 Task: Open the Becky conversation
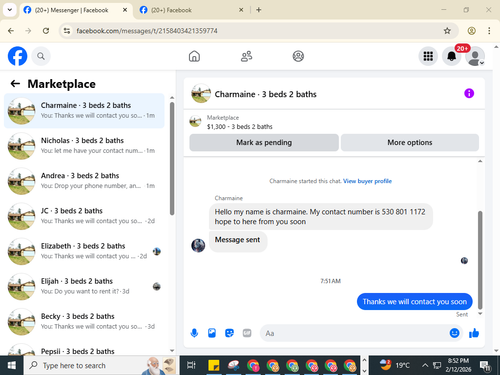(84, 322)
